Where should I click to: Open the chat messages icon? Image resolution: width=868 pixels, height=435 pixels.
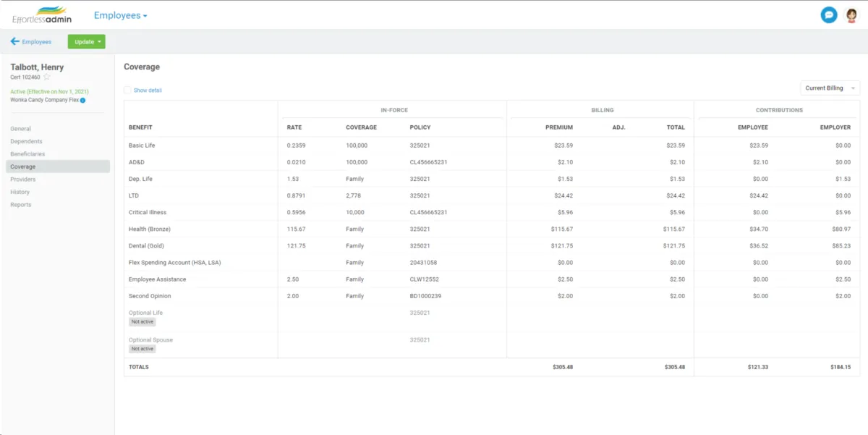[x=829, y=14]
